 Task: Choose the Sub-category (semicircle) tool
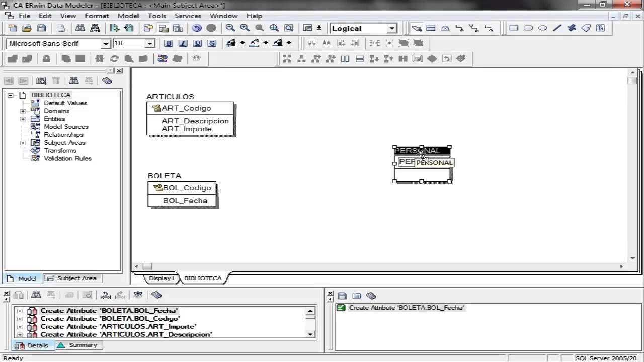coord(445,28)
